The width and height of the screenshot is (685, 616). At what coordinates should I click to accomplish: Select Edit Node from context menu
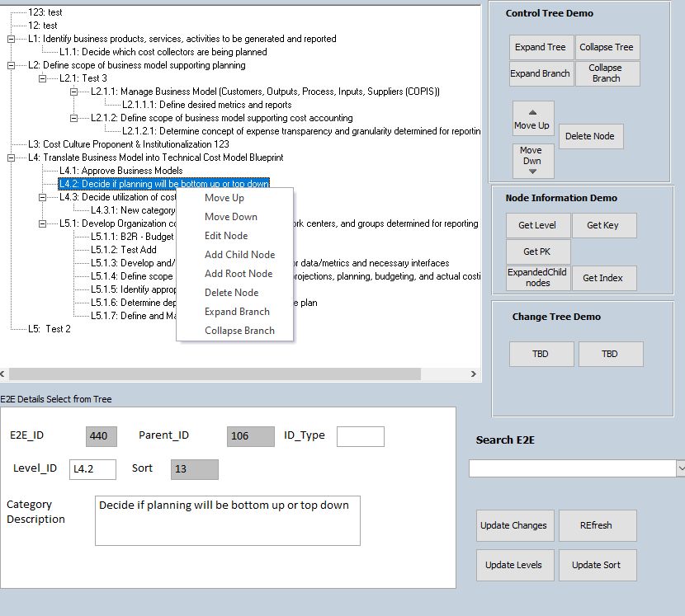[226, 236]
